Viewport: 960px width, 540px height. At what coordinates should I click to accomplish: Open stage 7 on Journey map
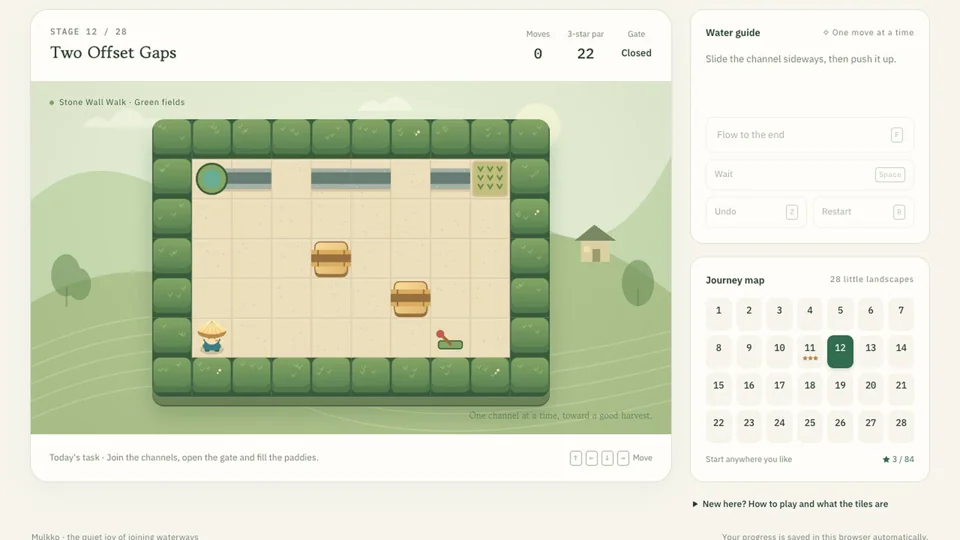(901, 313)
